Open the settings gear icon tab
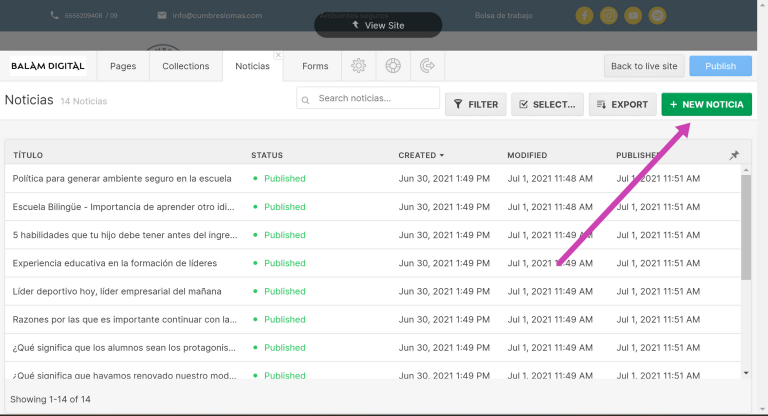Viewport: 768px width, 416px height. pos(359,66)
